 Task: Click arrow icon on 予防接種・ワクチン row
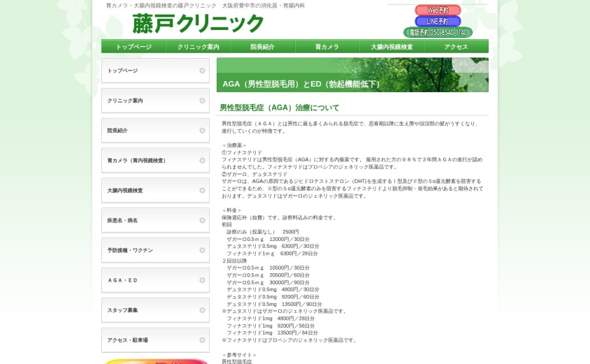(x=203, y=250)
